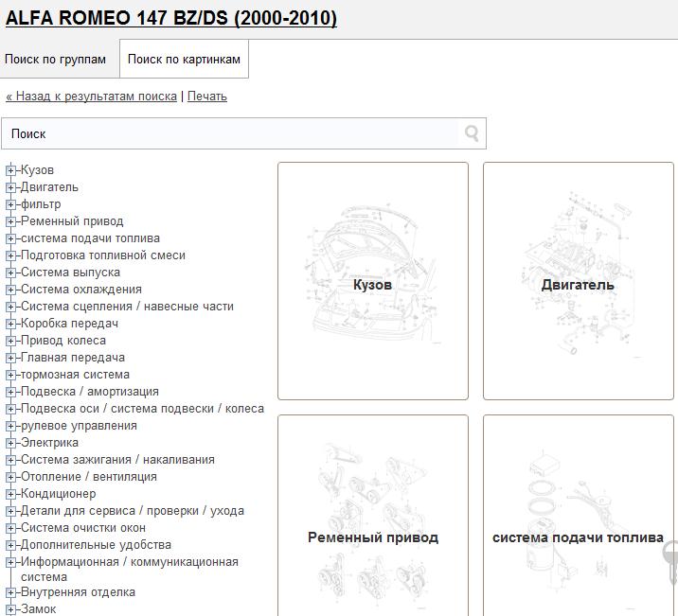Click the search magnifier icon
Screen dimensions: 678x616
click(472, 133)
